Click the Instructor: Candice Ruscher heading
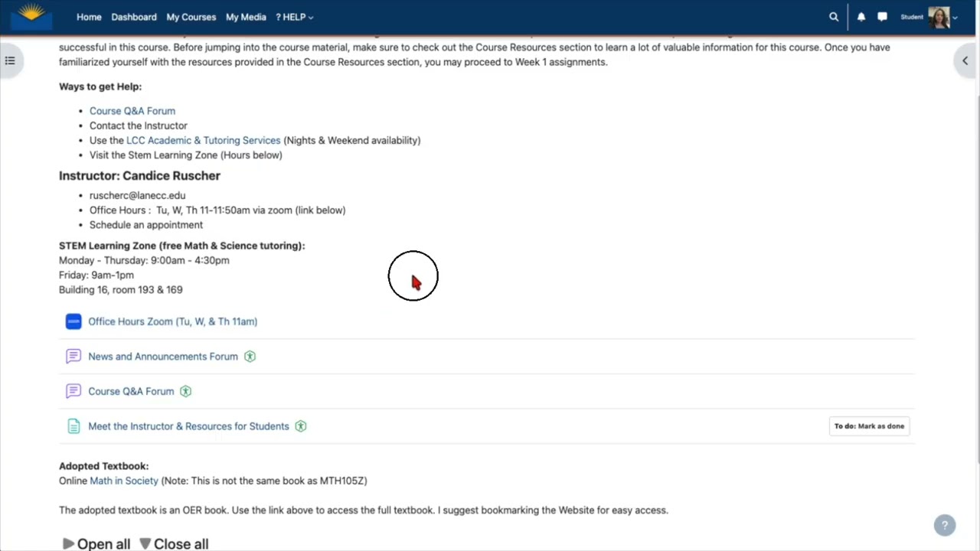This screenshot has height=551, width=980. click(x=139, y=175)
